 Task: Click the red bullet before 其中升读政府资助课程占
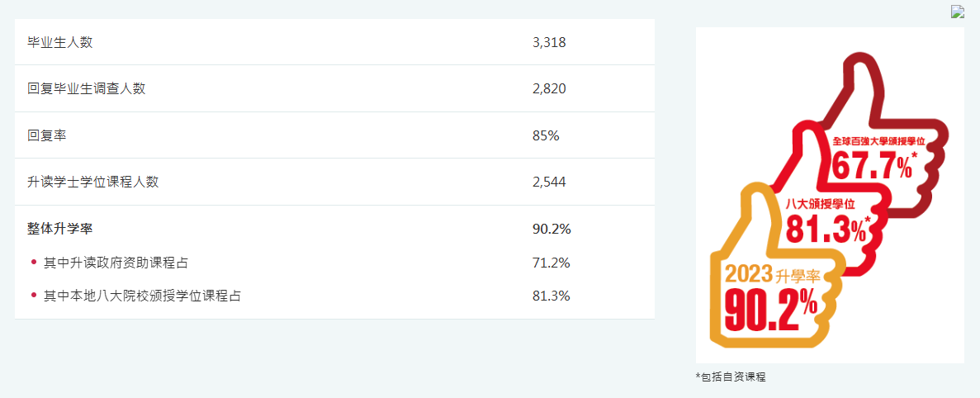pyautogui.click(x=34, y=263)
